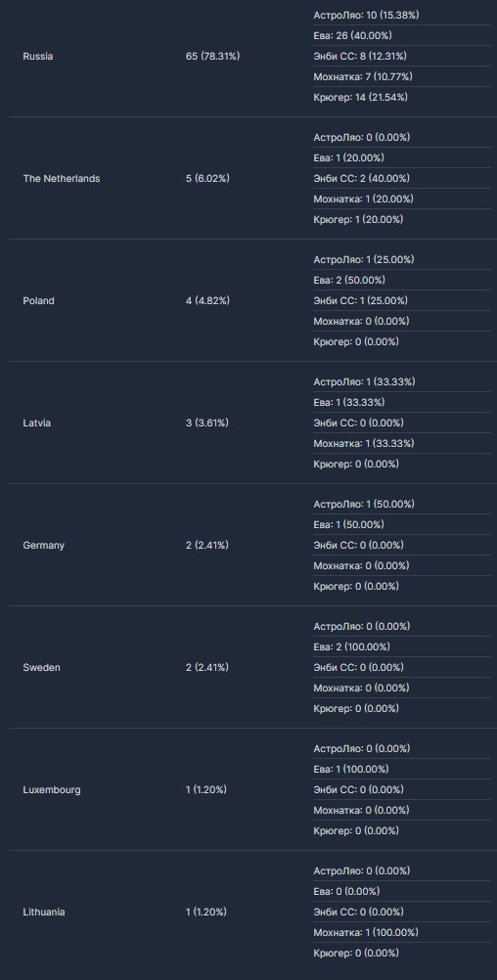The height and width of the screenshot is (980, 497).
Task: Click the Luxembourg country label
Action: click(51, 790)
